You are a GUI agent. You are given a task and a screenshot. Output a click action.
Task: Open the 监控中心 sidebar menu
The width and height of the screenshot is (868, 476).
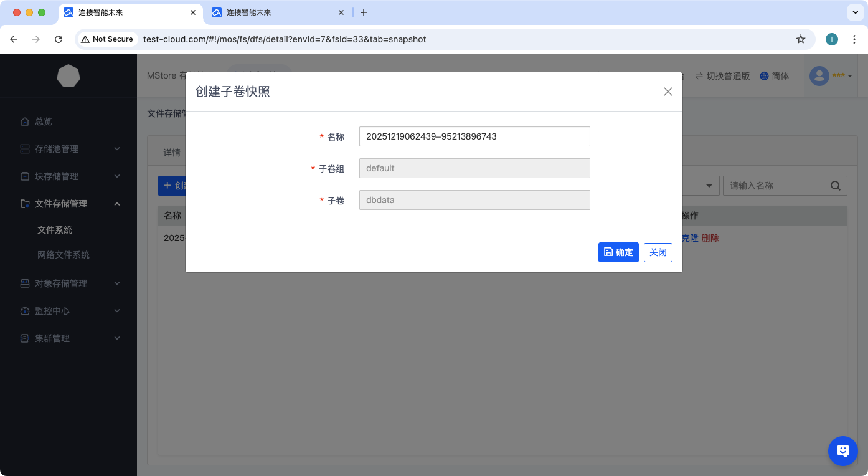click(x=68, y=311)
